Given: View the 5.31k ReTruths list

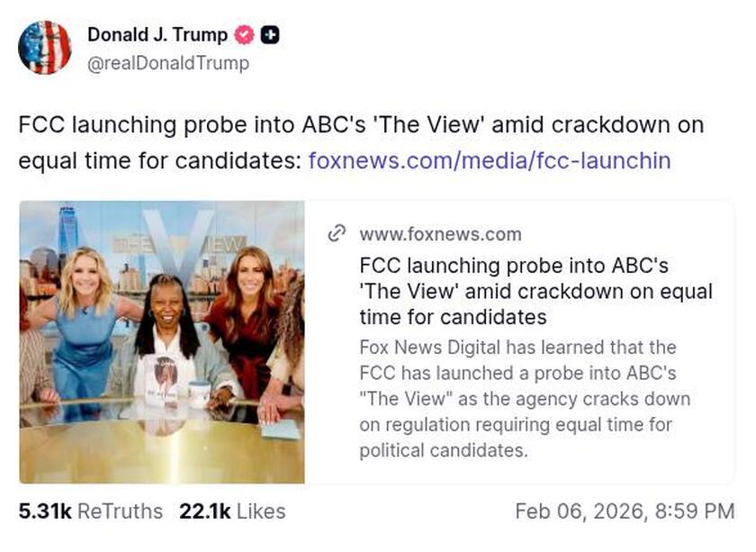Looking at the screenshot, I should [x=90, y=511].
